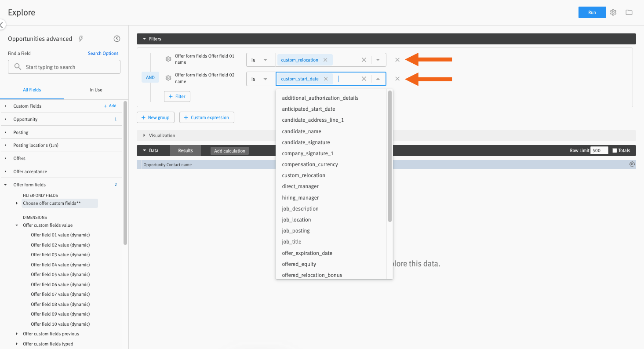Image resolution: width=644 pixels, height=349 pixels.
Task: Open the value dropdown arrow for Offer field 01
Action: [378, 60]
